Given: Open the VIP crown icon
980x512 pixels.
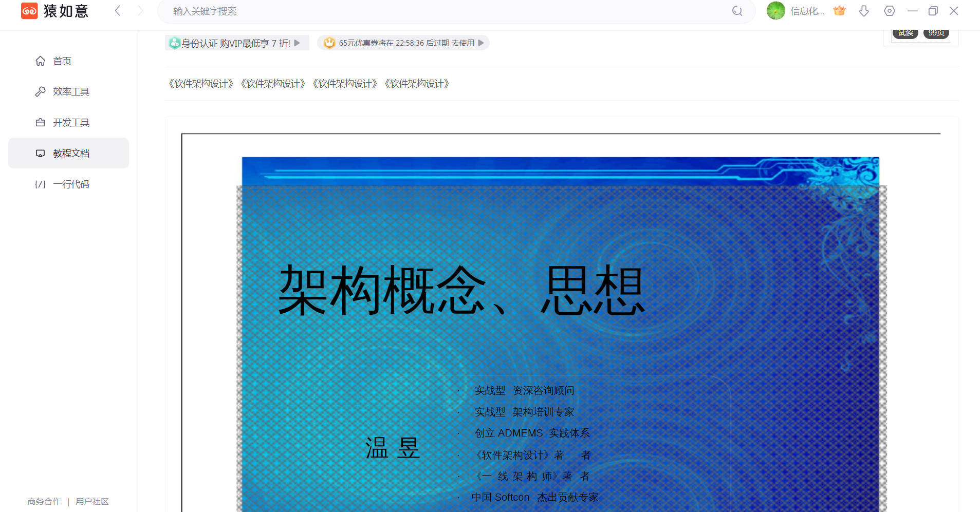Looking at the screenshot, I should coord(839,11).
